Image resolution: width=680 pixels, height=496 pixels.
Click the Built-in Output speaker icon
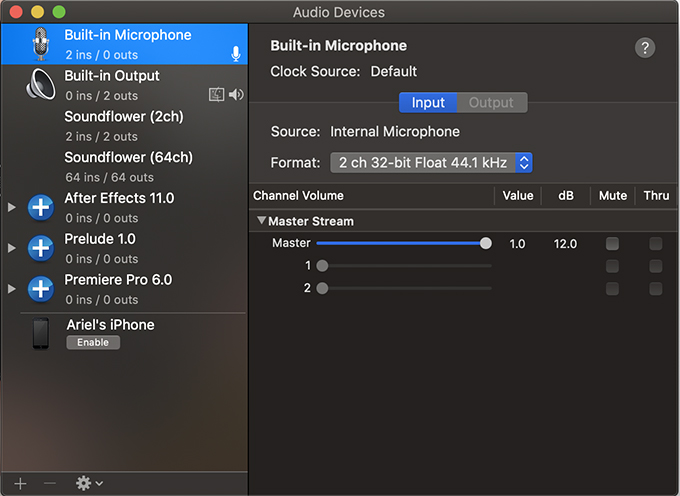[x=41, y=85]
